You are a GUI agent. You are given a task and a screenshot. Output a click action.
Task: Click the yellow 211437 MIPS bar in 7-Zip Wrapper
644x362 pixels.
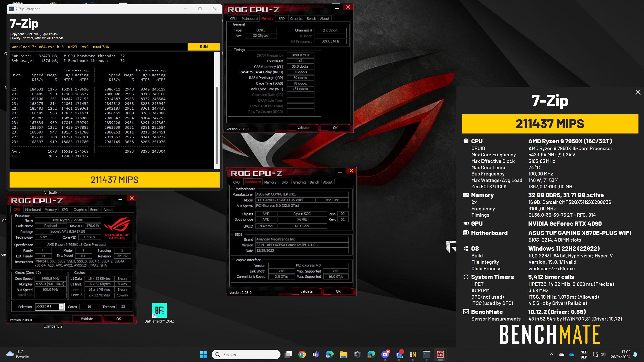coord(114,180)
